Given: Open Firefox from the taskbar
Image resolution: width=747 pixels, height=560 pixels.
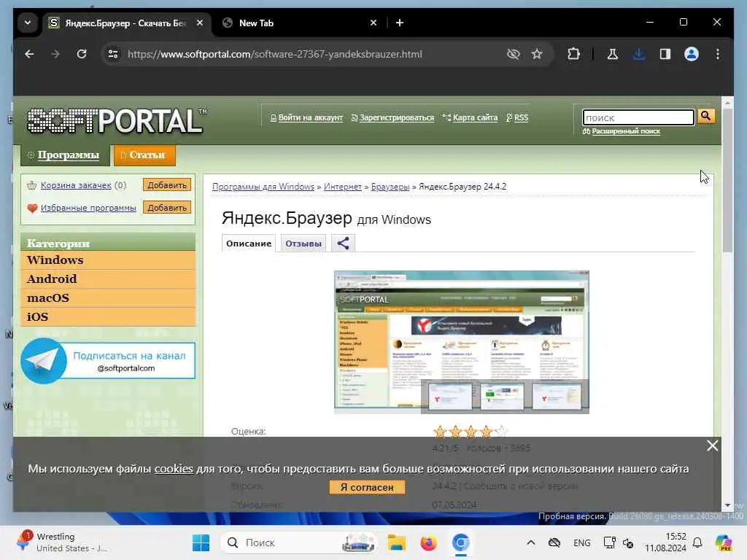Looking at the screenshot, I should 428,542.
